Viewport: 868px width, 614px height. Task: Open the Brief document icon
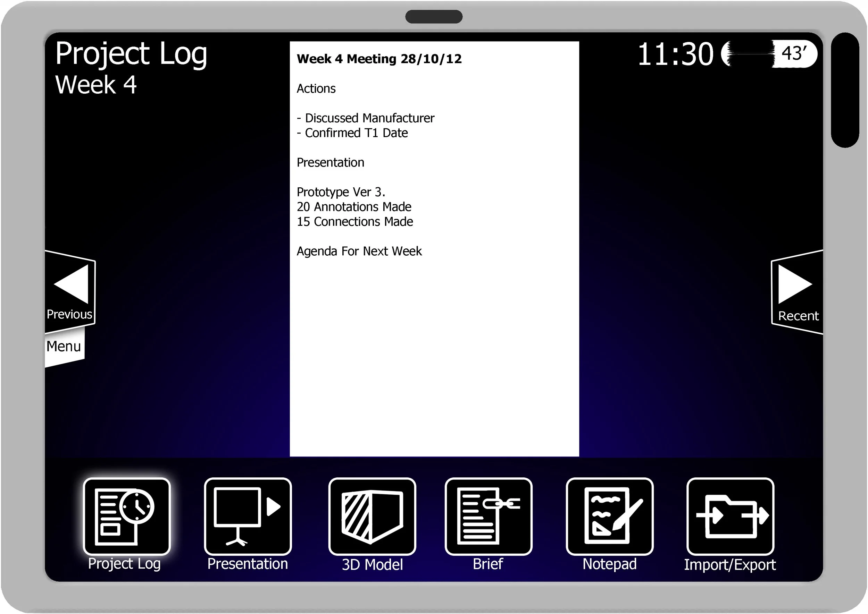point(489,517)
